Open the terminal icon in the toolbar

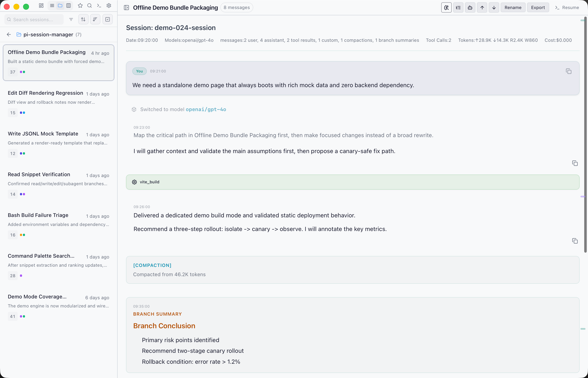tap(99, 5)
